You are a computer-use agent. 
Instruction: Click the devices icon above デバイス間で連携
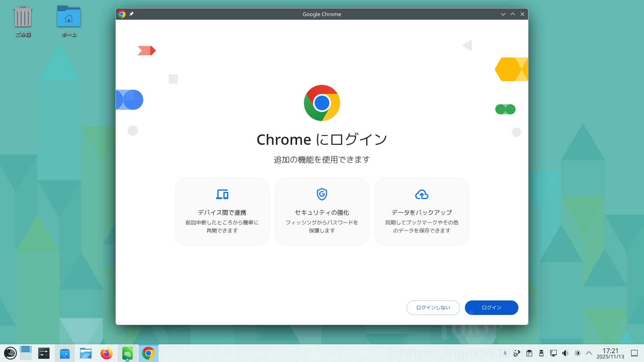[x=222, y=194]
